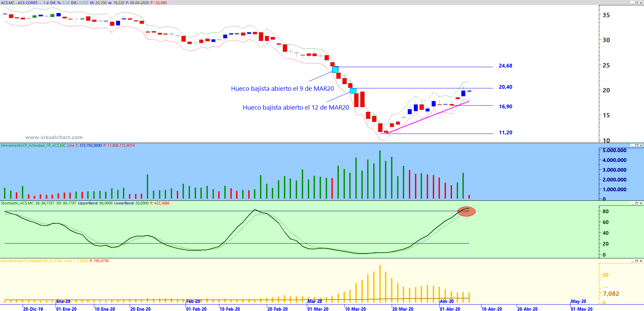This screenshot has height=311, width=644.
Task: Select the 24,68 price level label
Action: coord(505,66)
